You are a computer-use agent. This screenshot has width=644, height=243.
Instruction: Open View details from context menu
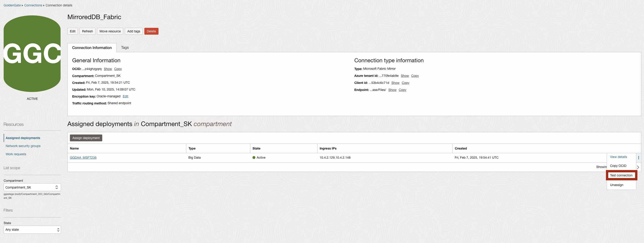(618, 157)
